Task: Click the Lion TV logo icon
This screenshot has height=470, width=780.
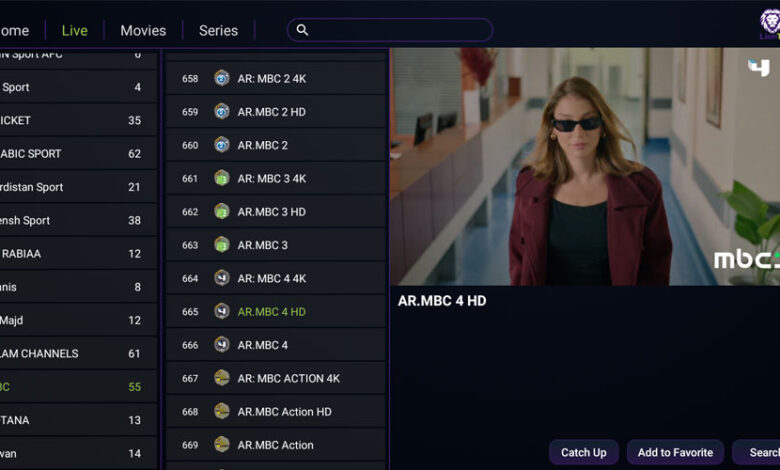Action: (770, 24)
